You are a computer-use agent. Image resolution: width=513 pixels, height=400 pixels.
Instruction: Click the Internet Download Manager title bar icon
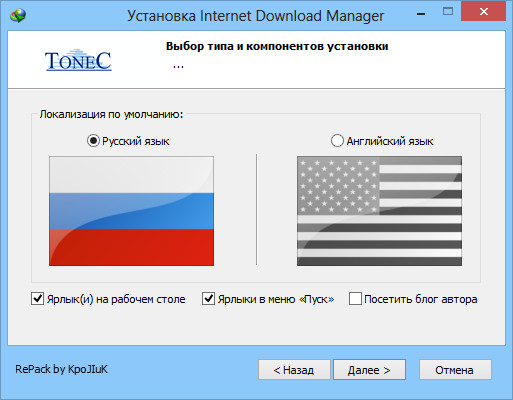click(x=18, y=15)
